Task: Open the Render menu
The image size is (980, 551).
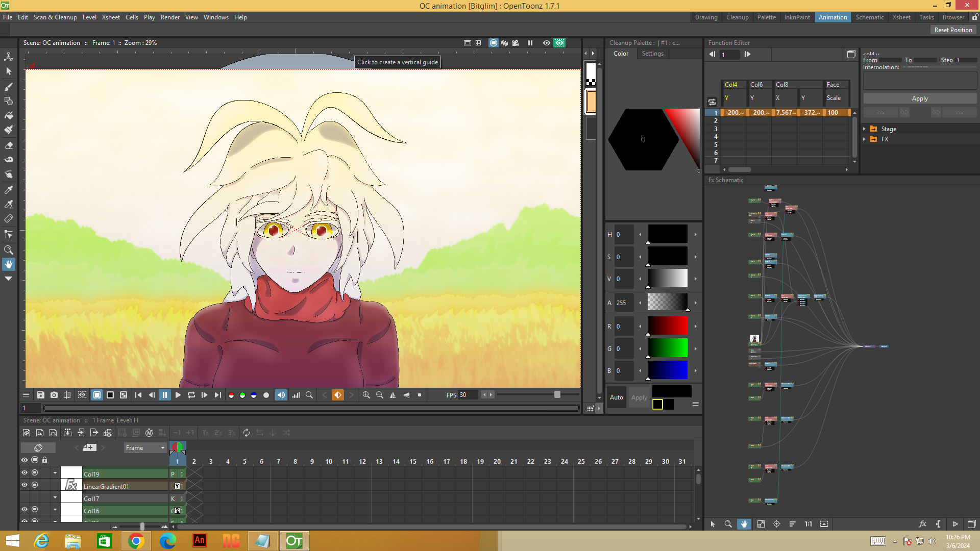Action: 170,17
